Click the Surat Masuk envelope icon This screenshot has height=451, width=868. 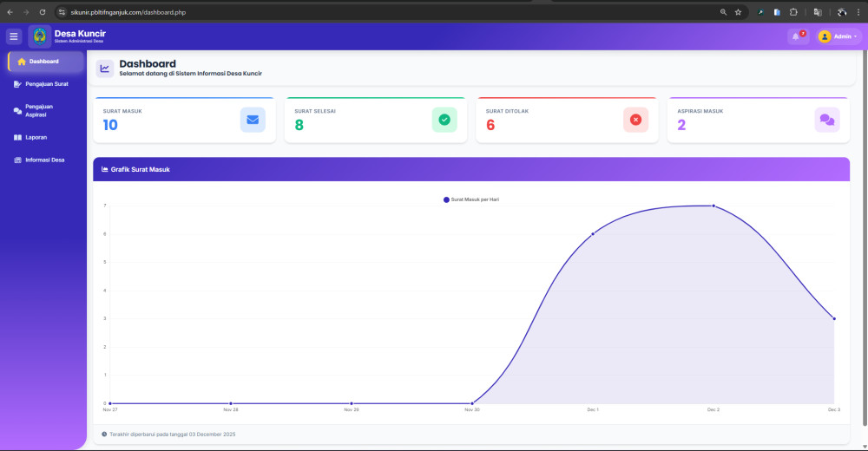click(253, 120)
